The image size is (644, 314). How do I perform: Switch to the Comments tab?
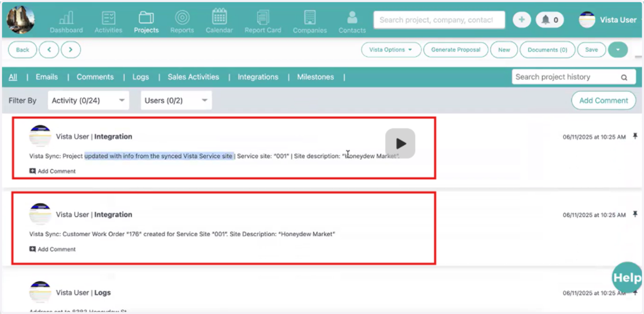pos(95,77)
